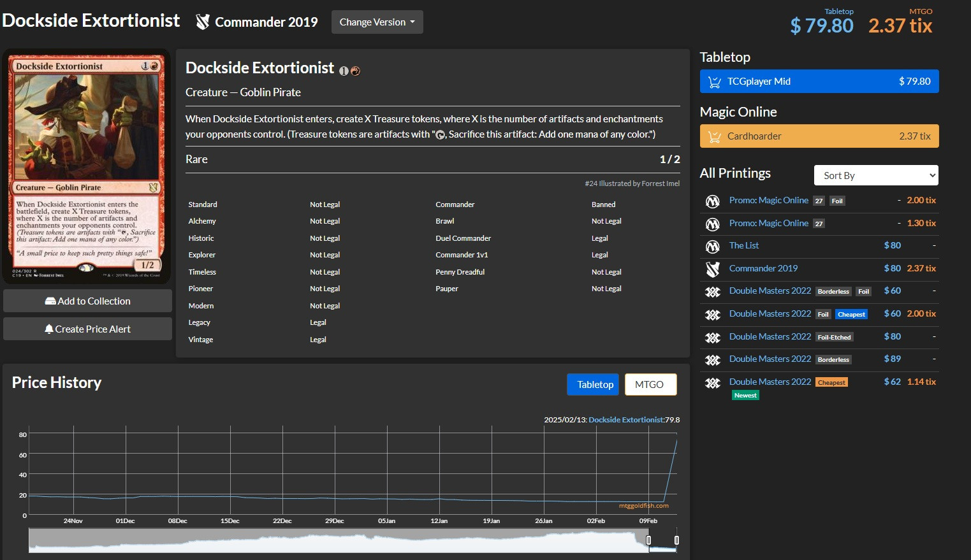971x560 pixels.
Task: Open The List printing link
Action: pyautogui.click(x=744, y=245)
